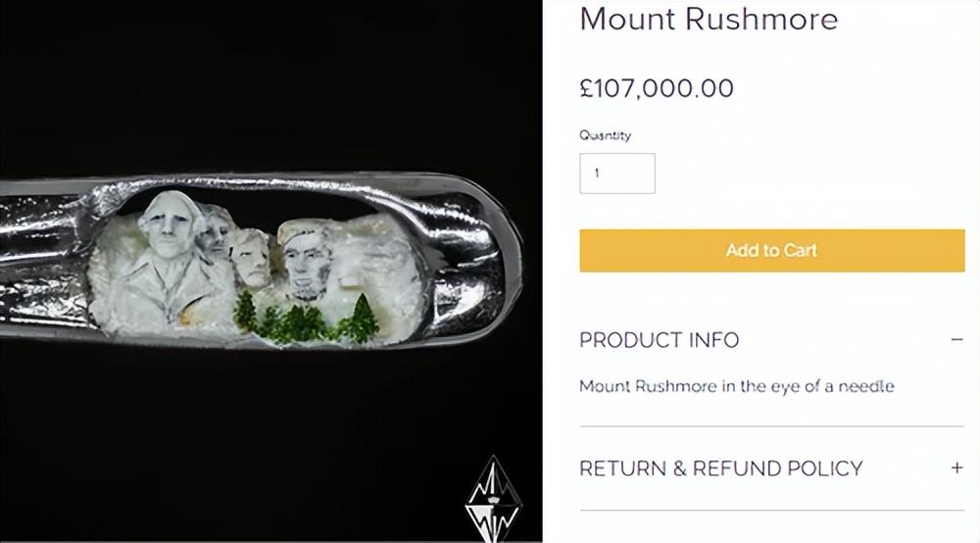Click the miniature green trees
Screen dimensions: 980x543
[304, 321]
